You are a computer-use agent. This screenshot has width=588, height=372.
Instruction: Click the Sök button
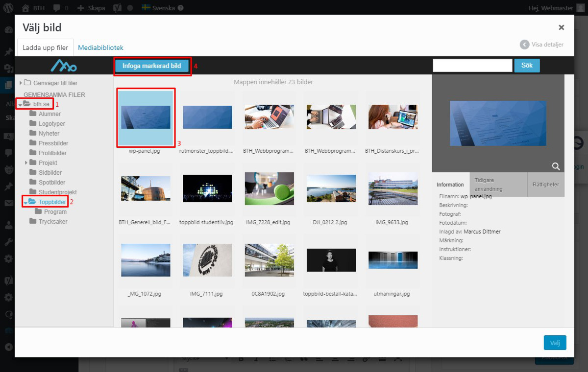coord(527,66)
